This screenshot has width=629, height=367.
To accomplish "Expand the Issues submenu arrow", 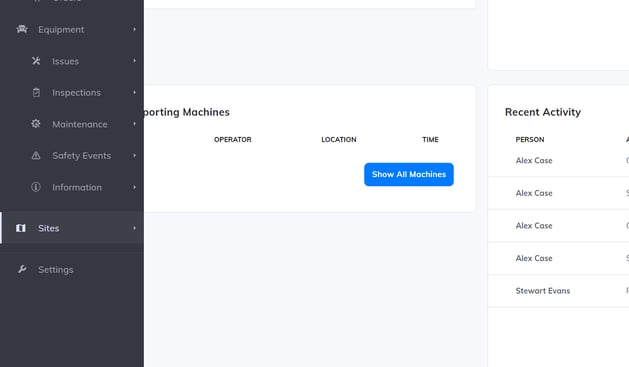I will click(134, 61).
